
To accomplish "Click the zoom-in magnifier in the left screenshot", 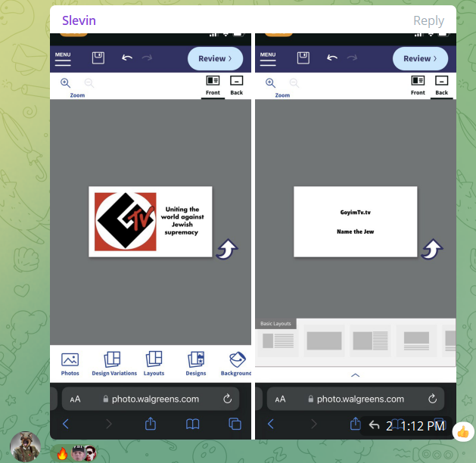I will pyautogui.click(x=65, y=82).
